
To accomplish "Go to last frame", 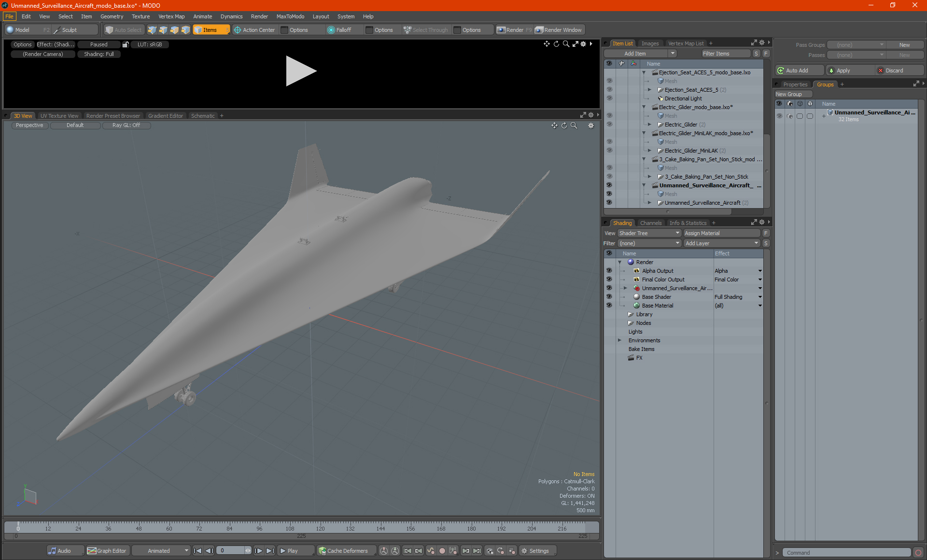I will click(270, 551).
